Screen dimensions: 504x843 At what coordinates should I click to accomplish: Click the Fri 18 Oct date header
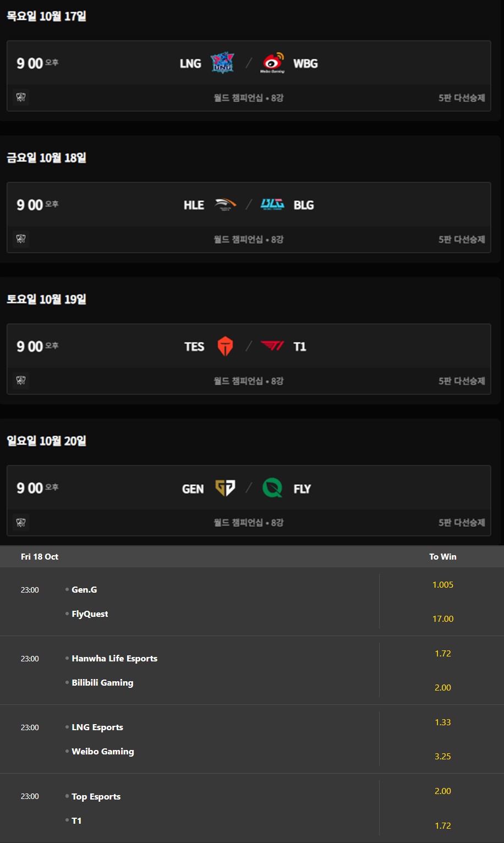[40, 556]
